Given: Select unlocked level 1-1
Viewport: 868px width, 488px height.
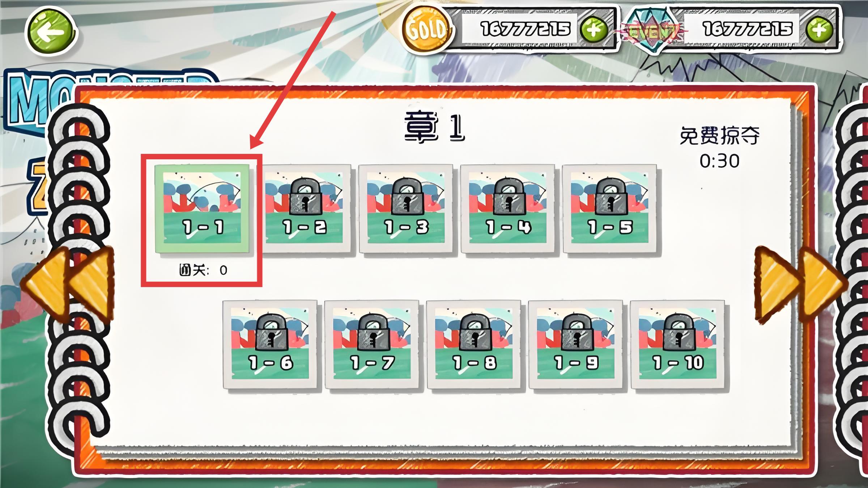Looking at the screenshot, I should [x=202, y=209].
